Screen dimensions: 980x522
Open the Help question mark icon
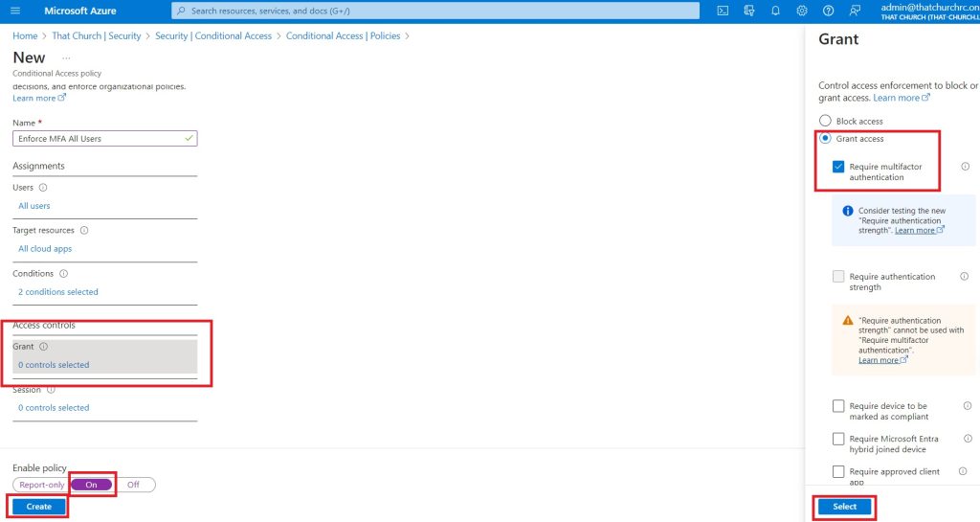pyautogui.click(x=828, y=11)
